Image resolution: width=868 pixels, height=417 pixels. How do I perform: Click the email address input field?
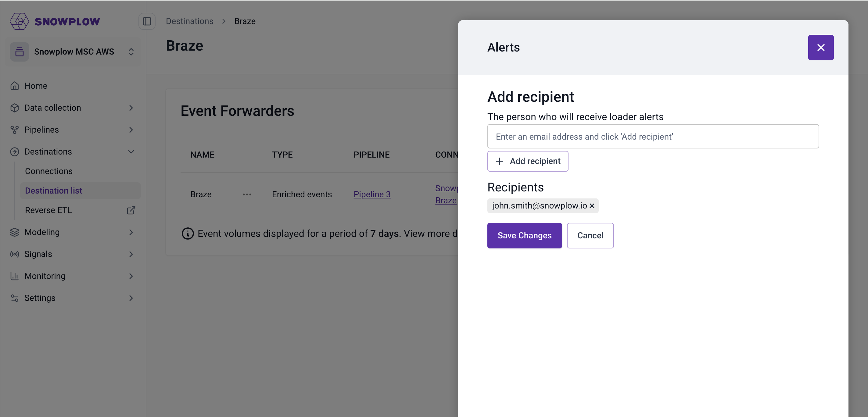[653, 136]
